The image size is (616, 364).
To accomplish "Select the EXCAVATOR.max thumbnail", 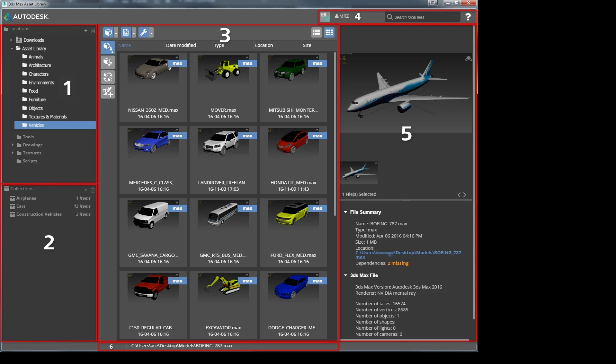I will click(223, 305).
